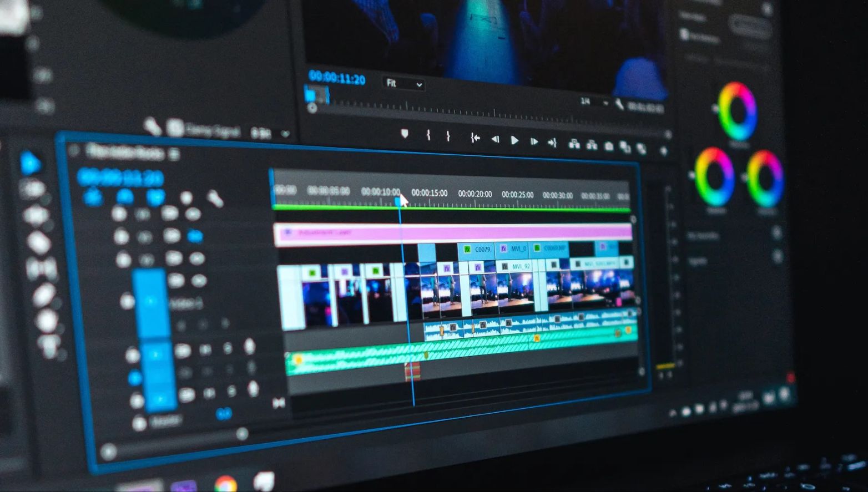Click the Go to In Point icon
868x492 pixels.
(x=476, y=139)
